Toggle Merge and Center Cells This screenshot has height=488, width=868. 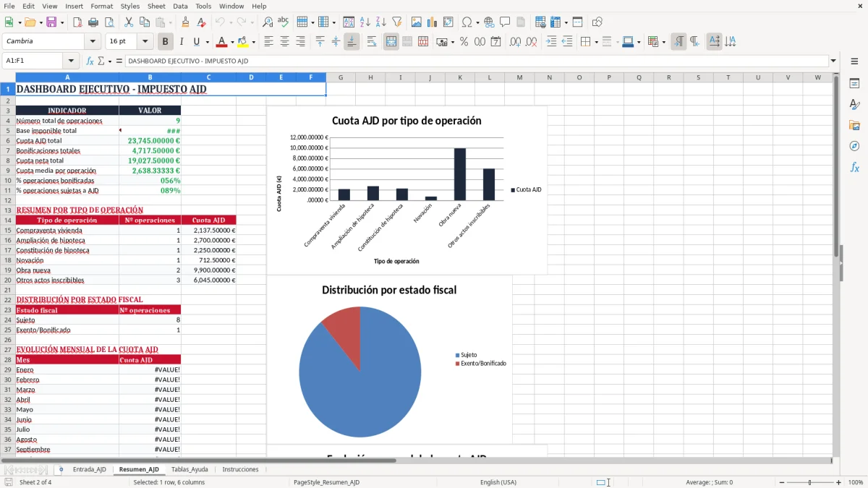(x=391, y=41)
